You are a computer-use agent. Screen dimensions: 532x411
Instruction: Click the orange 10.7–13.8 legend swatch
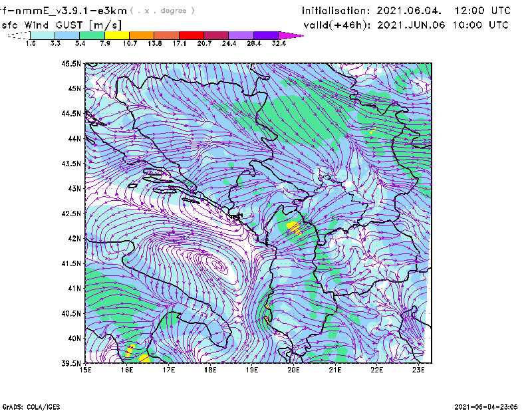coord(142,35)
